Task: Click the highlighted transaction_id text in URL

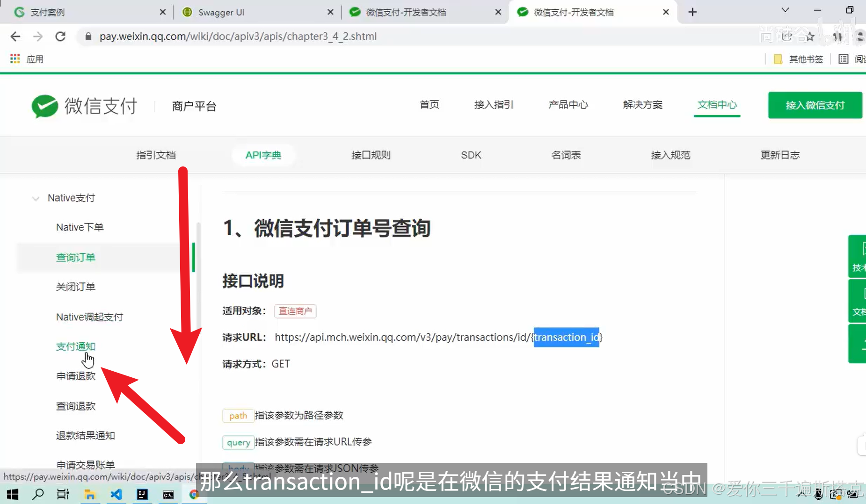Action: pyautogui.click(x=567, y=338)
